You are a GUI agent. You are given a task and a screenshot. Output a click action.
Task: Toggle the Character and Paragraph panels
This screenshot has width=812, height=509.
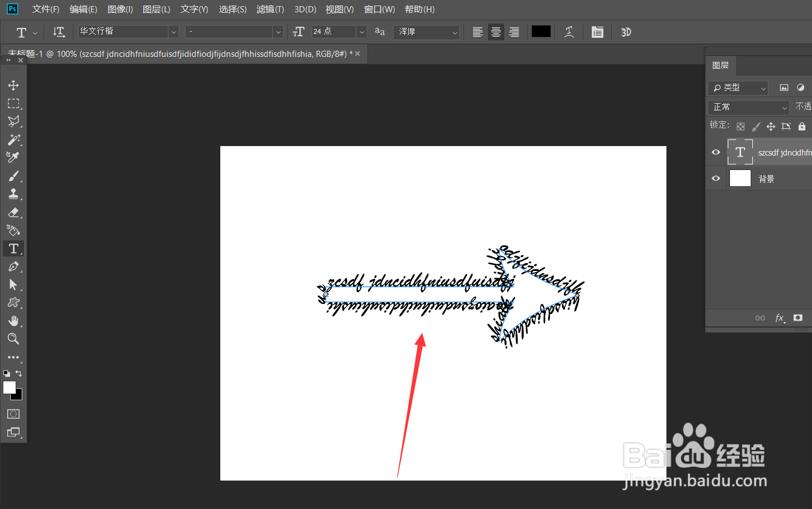click(x=597, y=32)
